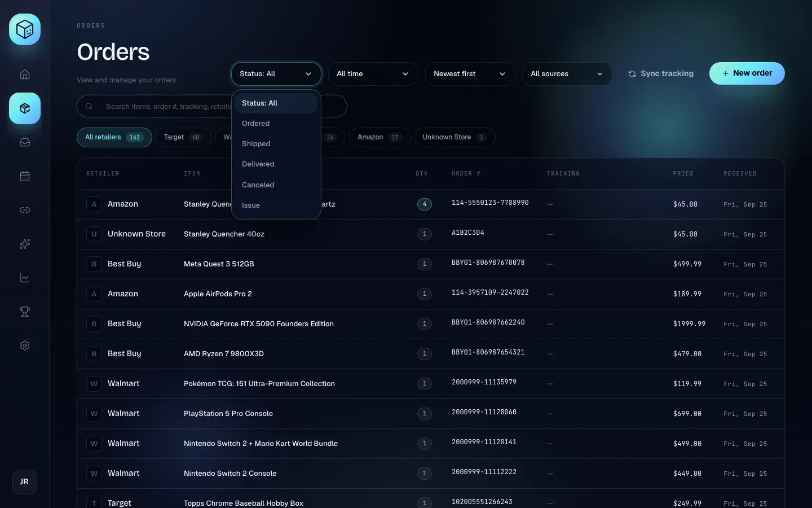Filter by Amazon 17 retailer chip
The width and height of the screenshot is (812, 508).
(379, 137)
